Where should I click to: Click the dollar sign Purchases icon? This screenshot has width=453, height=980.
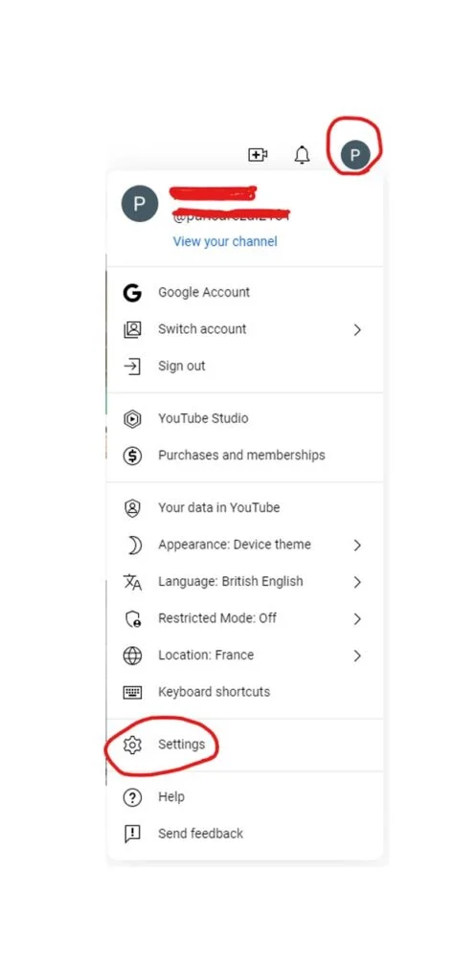coord(132,456)
